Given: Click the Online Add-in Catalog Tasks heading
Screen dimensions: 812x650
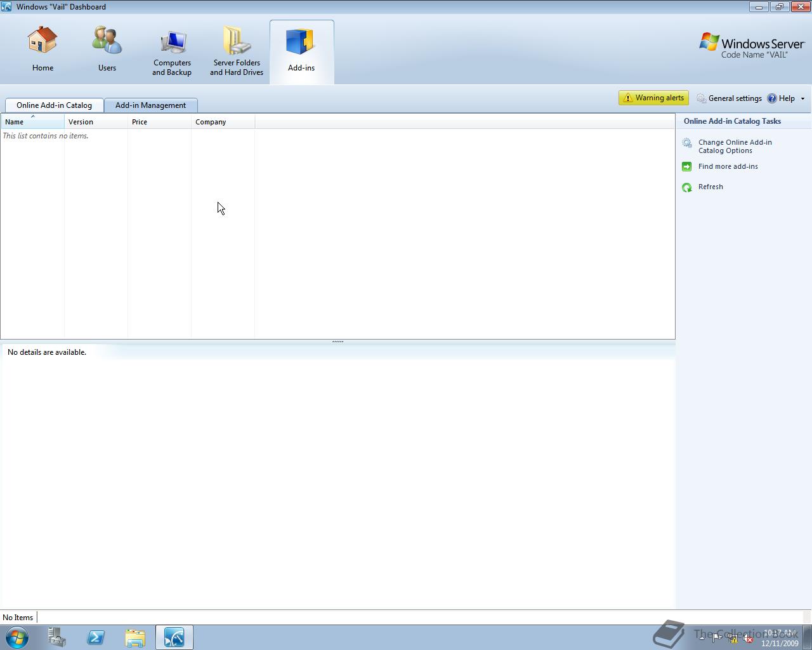Looking at the screenshot, I should coord(732,121).
